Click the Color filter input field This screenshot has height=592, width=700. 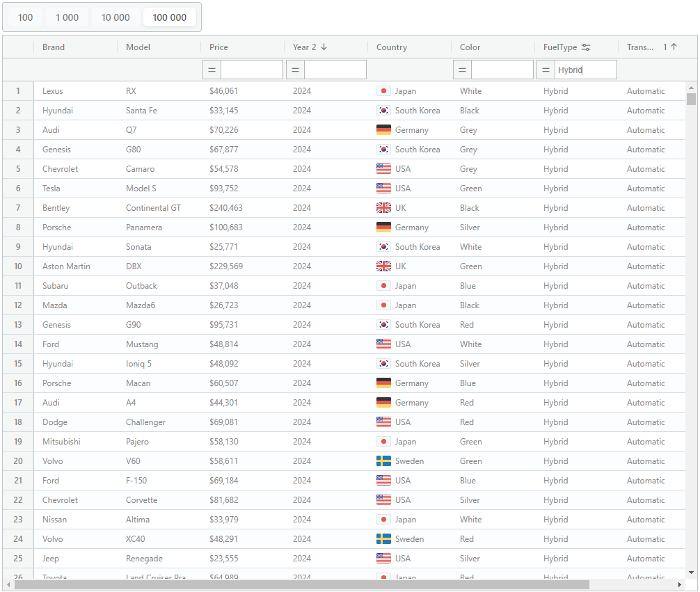click(x=502, y=70)
